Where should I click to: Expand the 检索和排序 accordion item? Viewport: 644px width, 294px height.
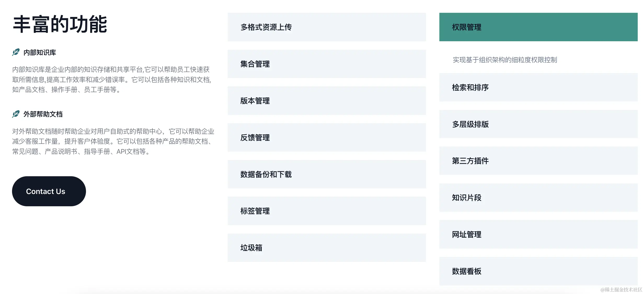(538, 87)
